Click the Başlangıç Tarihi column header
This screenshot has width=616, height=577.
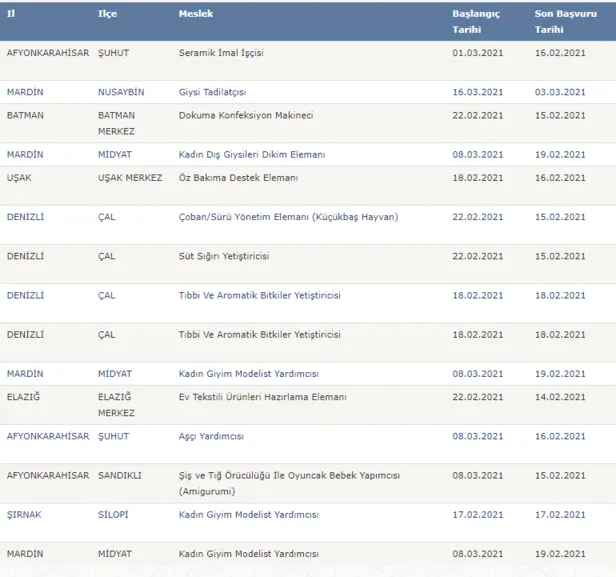(x=476, y=22)
